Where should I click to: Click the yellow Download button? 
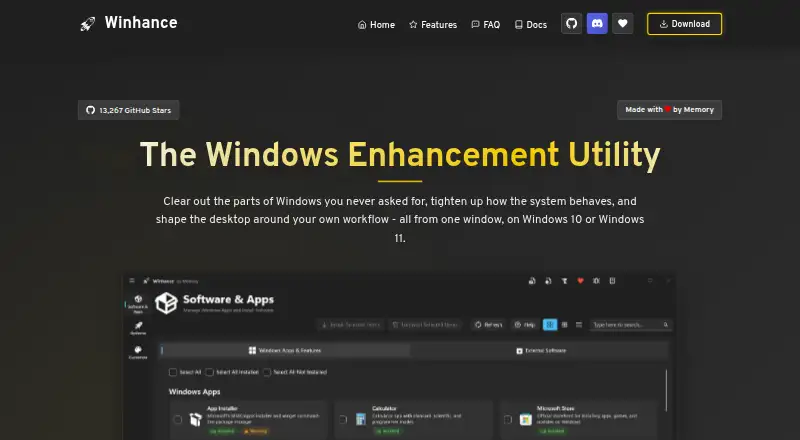(684, 24)
